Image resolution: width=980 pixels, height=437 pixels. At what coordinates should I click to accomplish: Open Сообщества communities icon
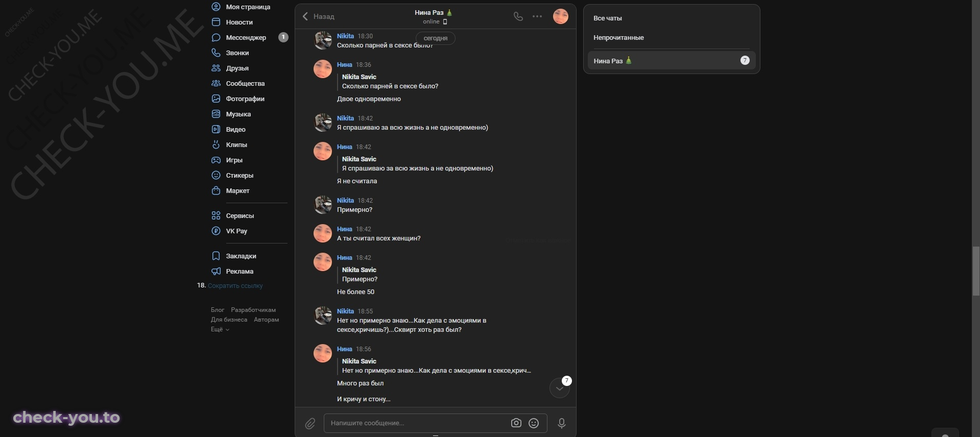tap(216, 83)
